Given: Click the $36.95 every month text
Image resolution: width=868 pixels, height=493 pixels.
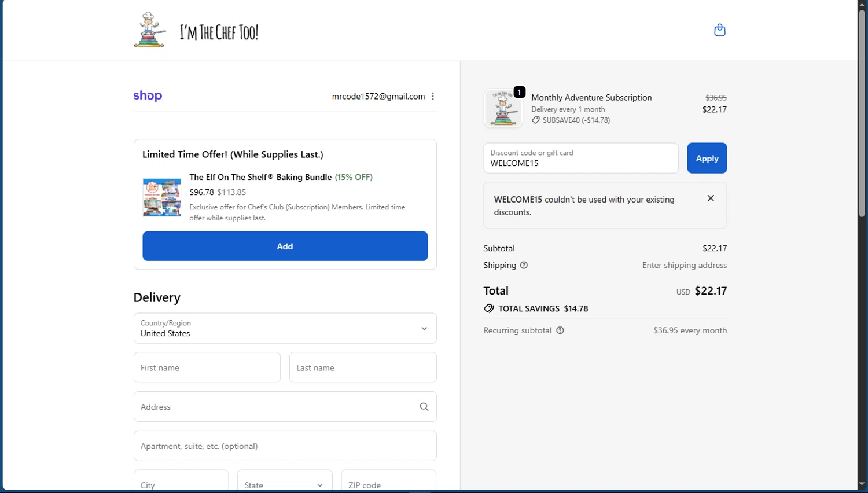Looking at the screenshot, I should pyautogui.click(x=690, y=330).
